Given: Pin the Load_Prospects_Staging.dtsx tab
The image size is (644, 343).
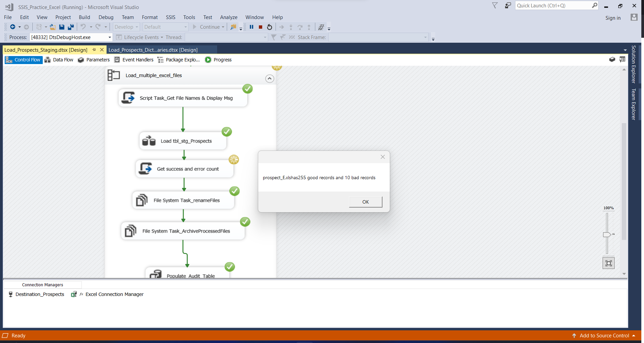Looking at the screenshot, I should [x=94, y=50].
